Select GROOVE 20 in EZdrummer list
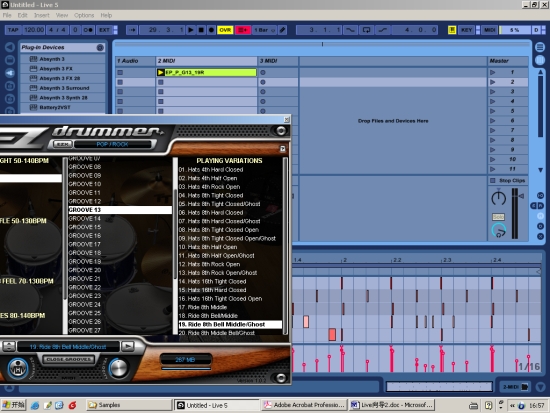Image resolution: width=550 pixels, height=413 pixels. 120,270
